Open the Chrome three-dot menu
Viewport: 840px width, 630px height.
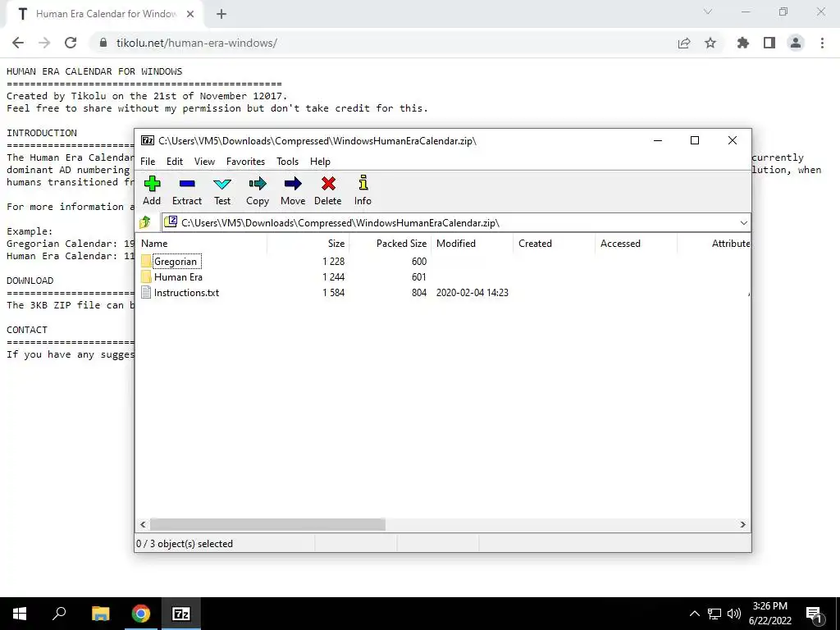pyautogui.click(x=822, y=43)
